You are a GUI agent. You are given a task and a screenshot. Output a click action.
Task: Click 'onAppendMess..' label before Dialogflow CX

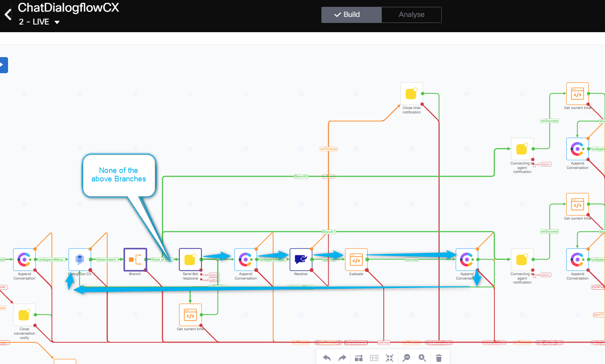[52, 259]
